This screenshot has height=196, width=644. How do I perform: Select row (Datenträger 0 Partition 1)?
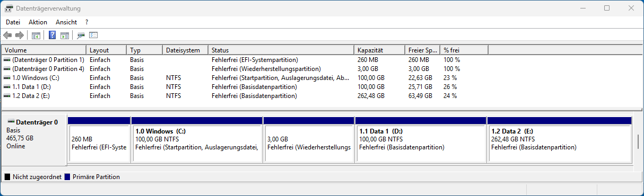click(x=245, y=60)
